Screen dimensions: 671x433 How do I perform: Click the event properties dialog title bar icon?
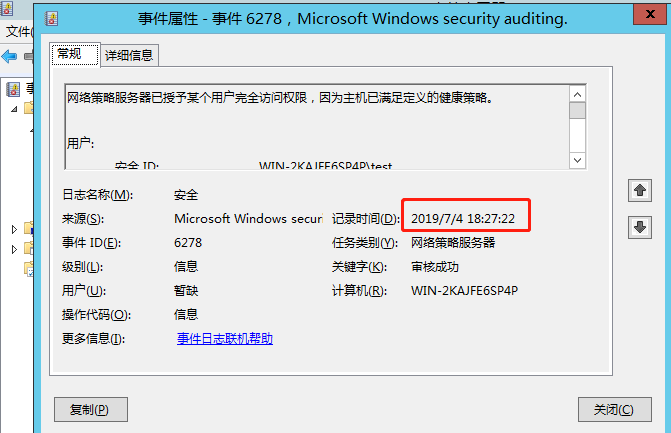(x=52, y=18)
